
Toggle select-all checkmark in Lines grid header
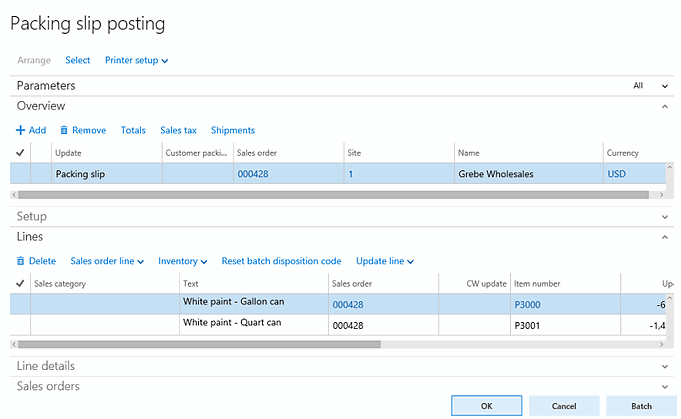tap(20, 284)
